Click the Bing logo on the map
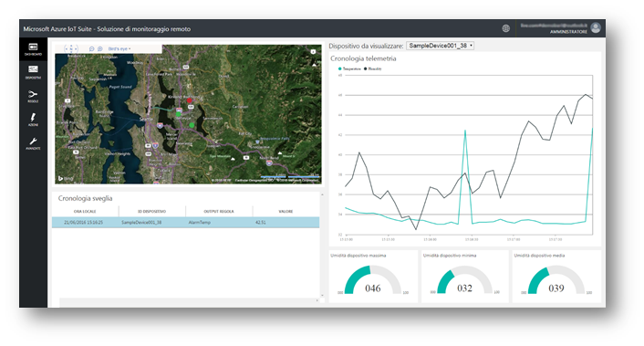 66,178
